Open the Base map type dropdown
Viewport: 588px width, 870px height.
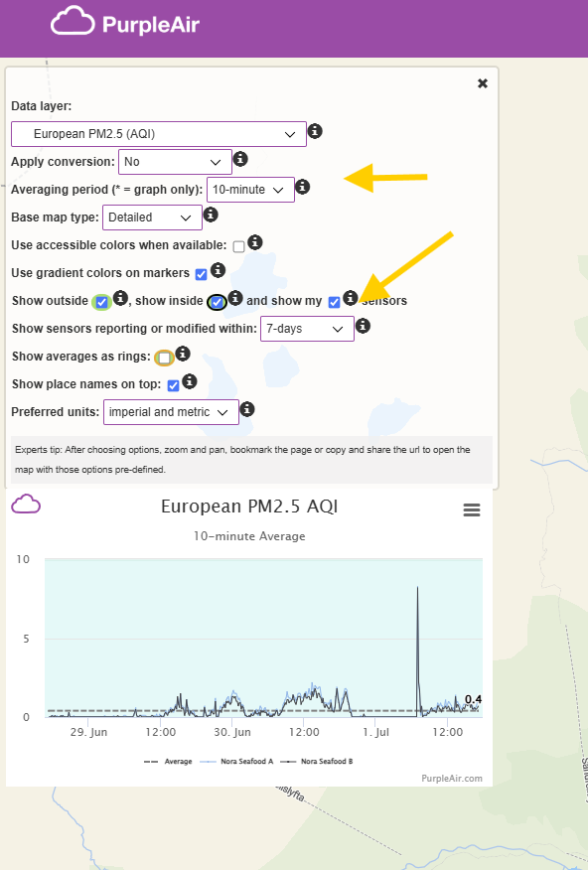153,217
